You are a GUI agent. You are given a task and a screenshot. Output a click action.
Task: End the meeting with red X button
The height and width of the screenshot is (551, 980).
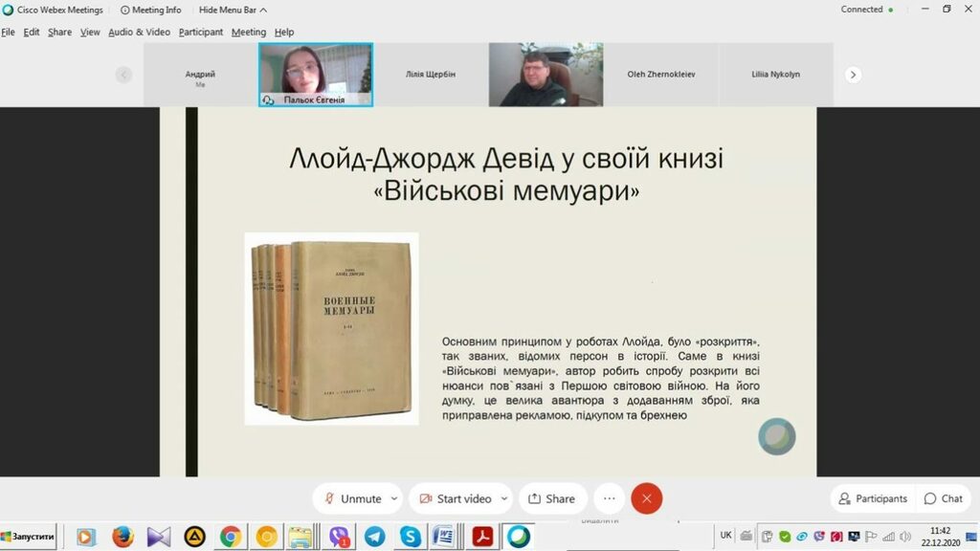point(647,498)
